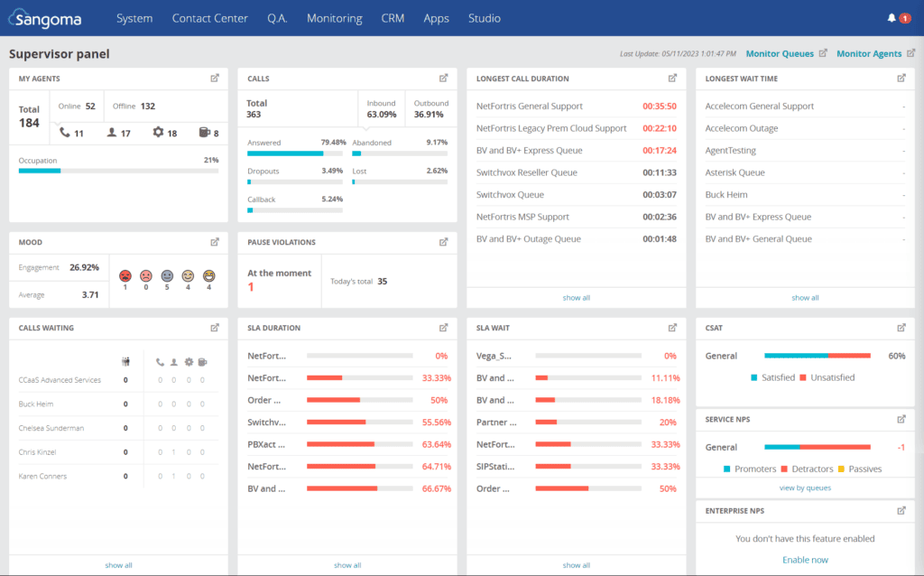Image resolution: width=924 pixels, height=576 pixels.
Task: Select the smiling mood face
Action: tap(188, 276)
